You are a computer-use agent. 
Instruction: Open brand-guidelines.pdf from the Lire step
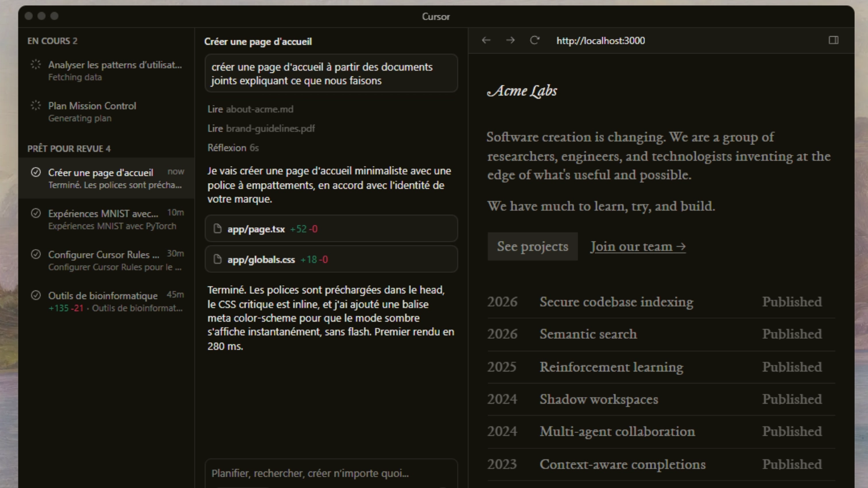click(x=270, y=129)
